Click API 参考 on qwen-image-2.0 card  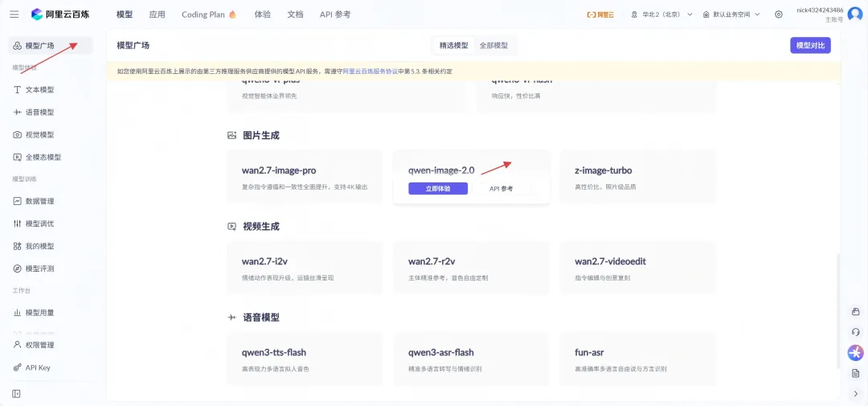(x=501, y=189)
